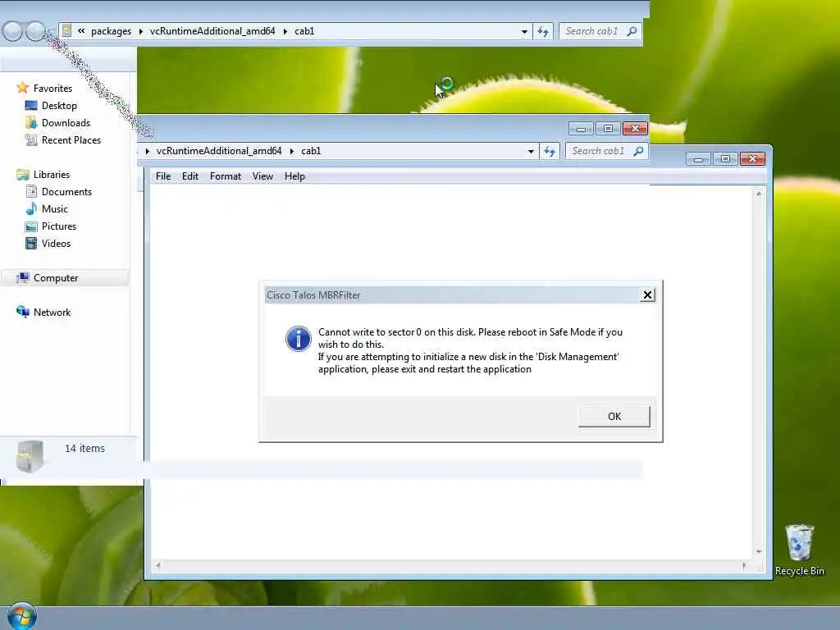Select the Recycle Bin desktop icon
This screenshot has height=630, width=840.
[x=799, y=550]
